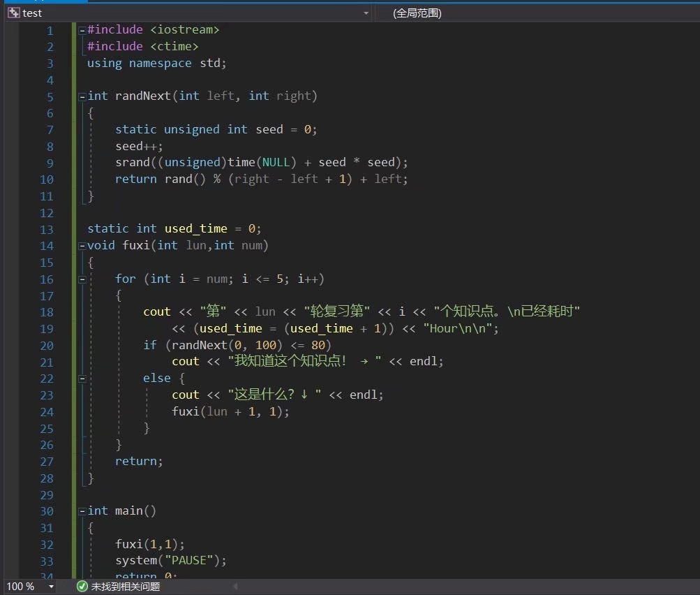Click "namespace" keyword on line 3
The image size is (700, 595).
point(161,64)
